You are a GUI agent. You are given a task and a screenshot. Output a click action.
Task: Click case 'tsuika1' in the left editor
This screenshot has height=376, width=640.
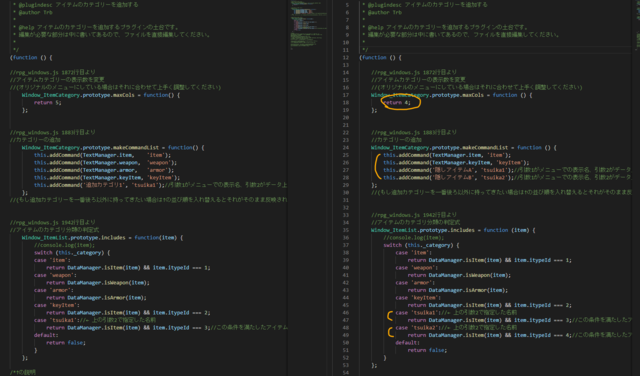(95, 320)
